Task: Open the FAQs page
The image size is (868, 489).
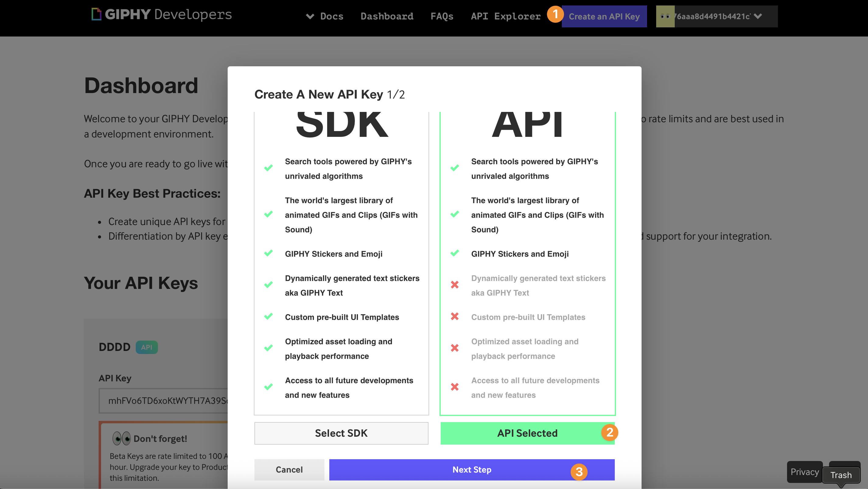Action: (x=442, y=16)
